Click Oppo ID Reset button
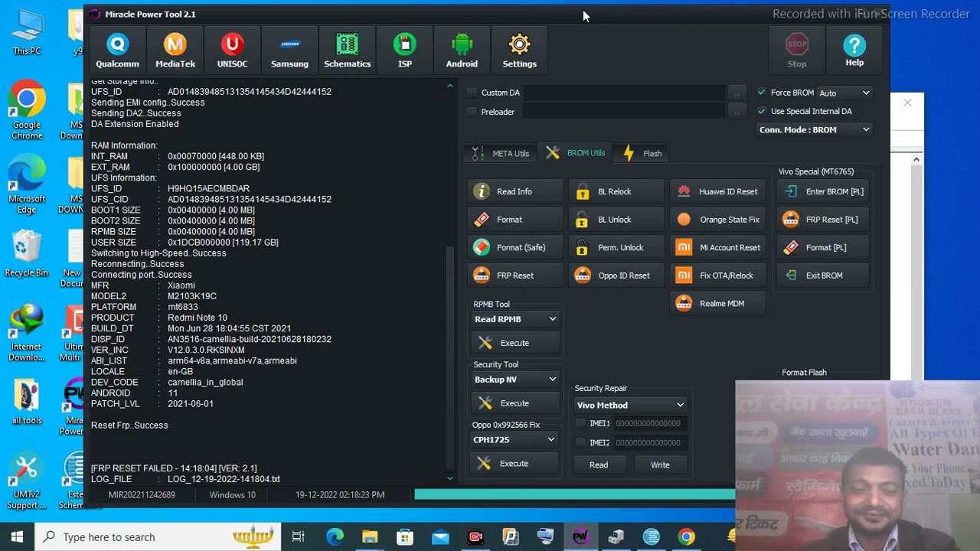 tap(616, 275)
